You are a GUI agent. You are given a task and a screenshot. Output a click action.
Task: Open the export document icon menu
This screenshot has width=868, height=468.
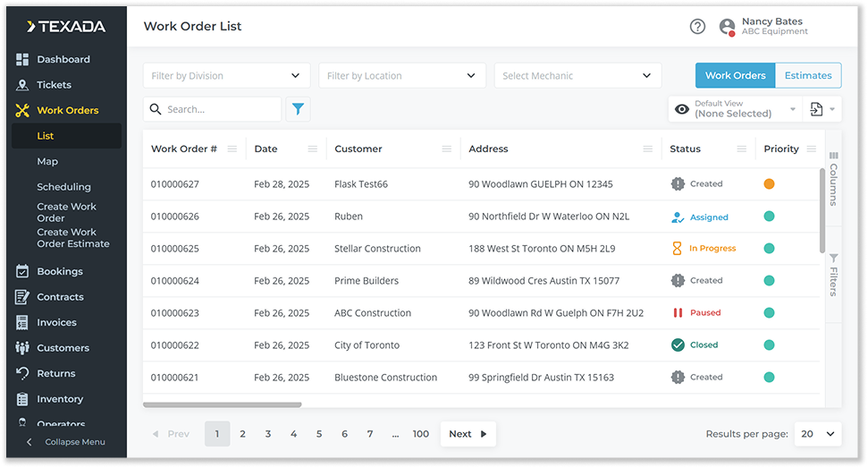point(821,109)
